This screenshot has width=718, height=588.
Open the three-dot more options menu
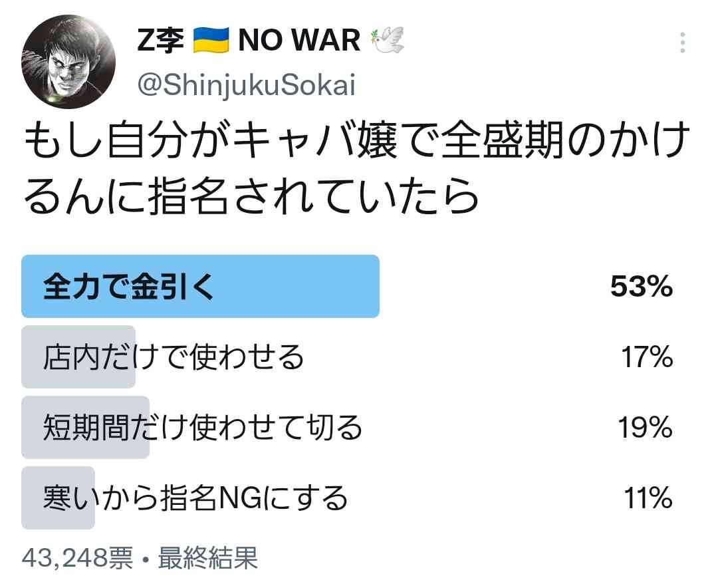pyautogui.click(x=682, y=43)
